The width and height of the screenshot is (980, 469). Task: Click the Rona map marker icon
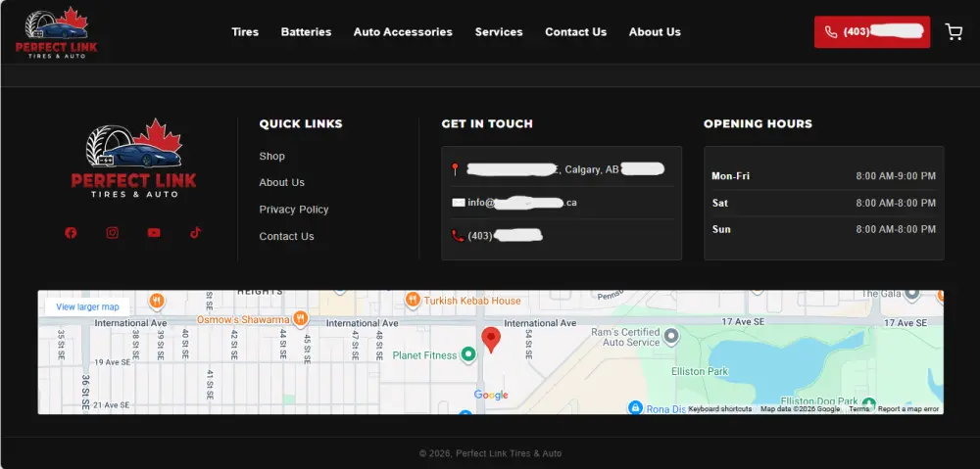(636, 407)
